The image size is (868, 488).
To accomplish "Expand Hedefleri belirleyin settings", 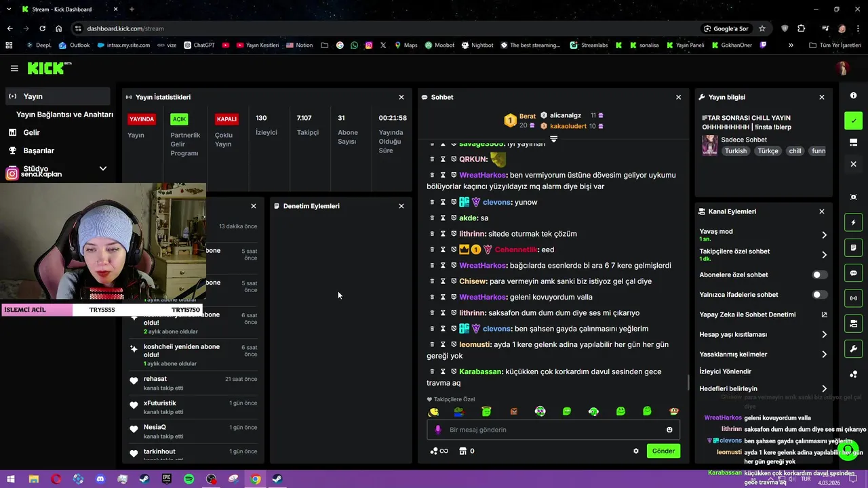I will 825,389.
